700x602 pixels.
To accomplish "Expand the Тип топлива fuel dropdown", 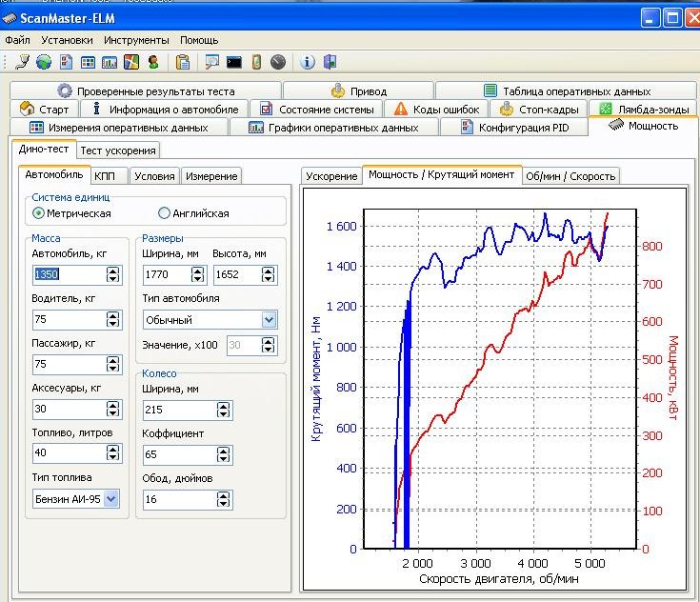I will coord(110,498).
